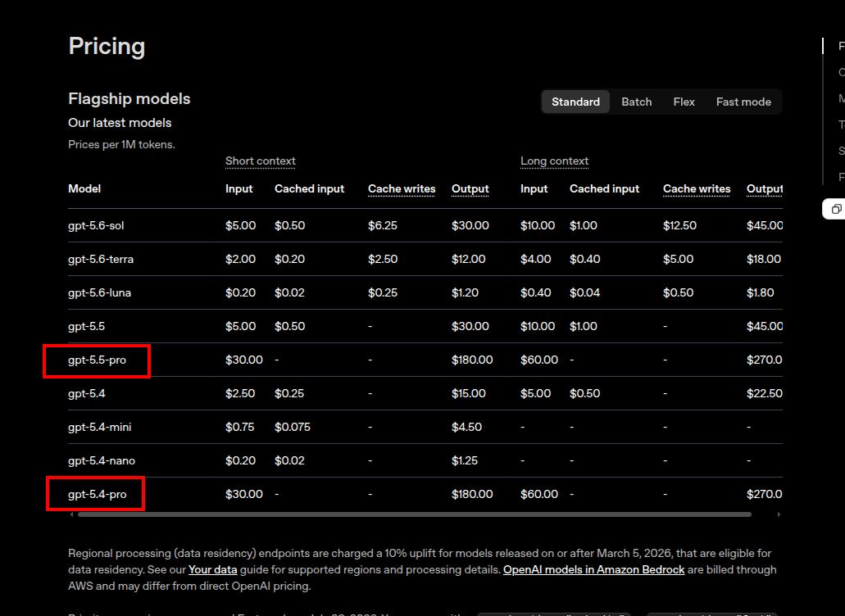The image size is (845, 616).
Task: Click the $0.04 cached input price for gpt-5.6-luna
Action: (584, 293)
